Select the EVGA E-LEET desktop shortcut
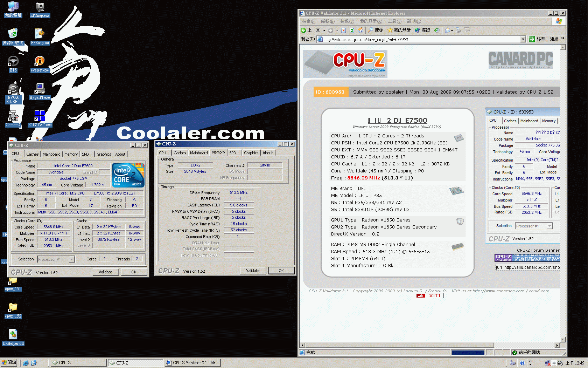This screenshot has width=588, height=368. point(13,94)
